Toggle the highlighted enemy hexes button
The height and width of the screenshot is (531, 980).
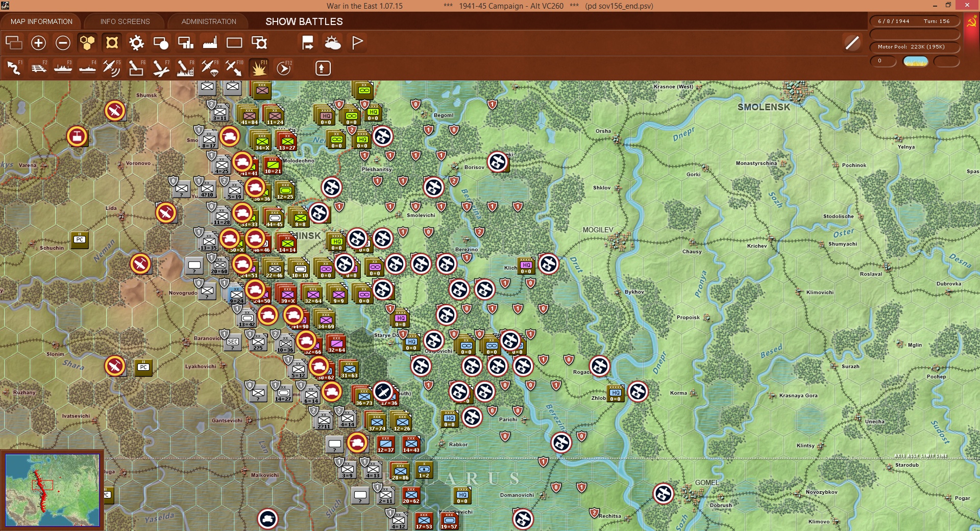click(112, 43)
